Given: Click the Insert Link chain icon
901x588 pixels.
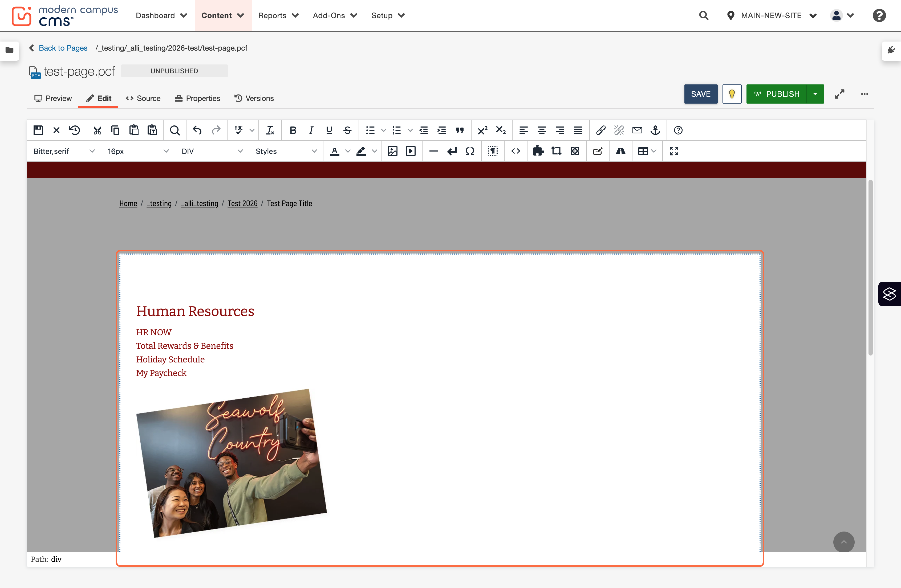Looking at the screenshot, I should 601,130.
